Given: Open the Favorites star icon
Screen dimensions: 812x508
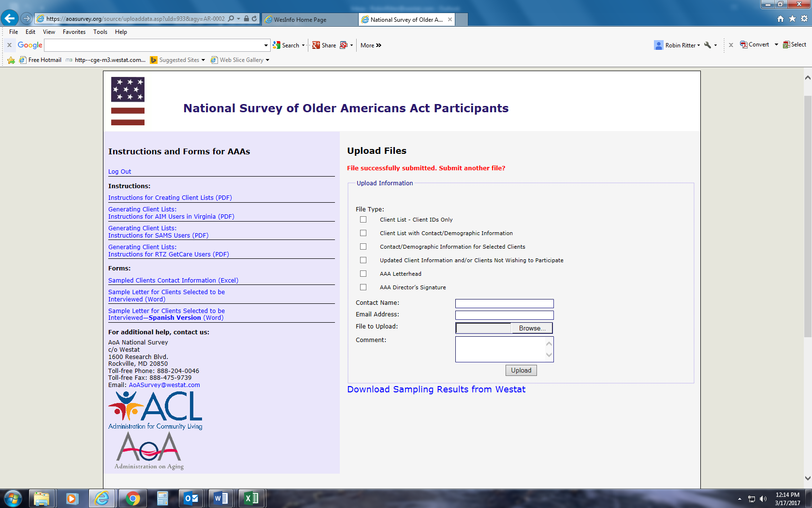Looking at the screenshot, I should pyautogui.click(x=792, y=19).
